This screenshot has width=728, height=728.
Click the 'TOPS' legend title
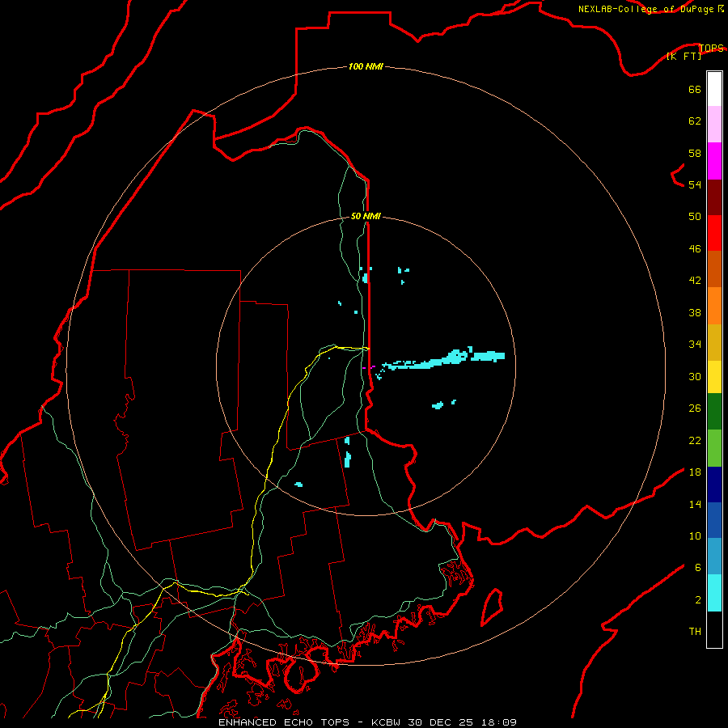point(711,48)
